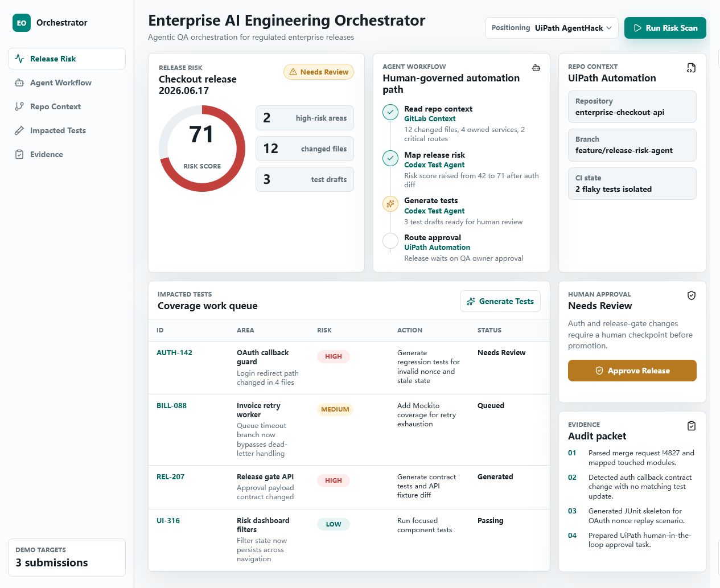
Task: Click the 12 changed files stat tile
Action: [x=305, y=149]
